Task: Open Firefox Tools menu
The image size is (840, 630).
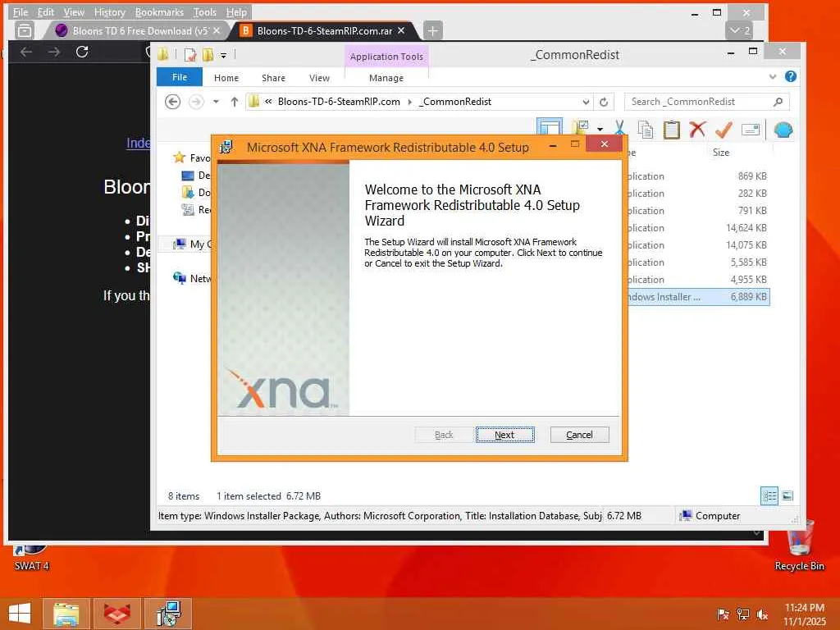Action: pos(204,11)
